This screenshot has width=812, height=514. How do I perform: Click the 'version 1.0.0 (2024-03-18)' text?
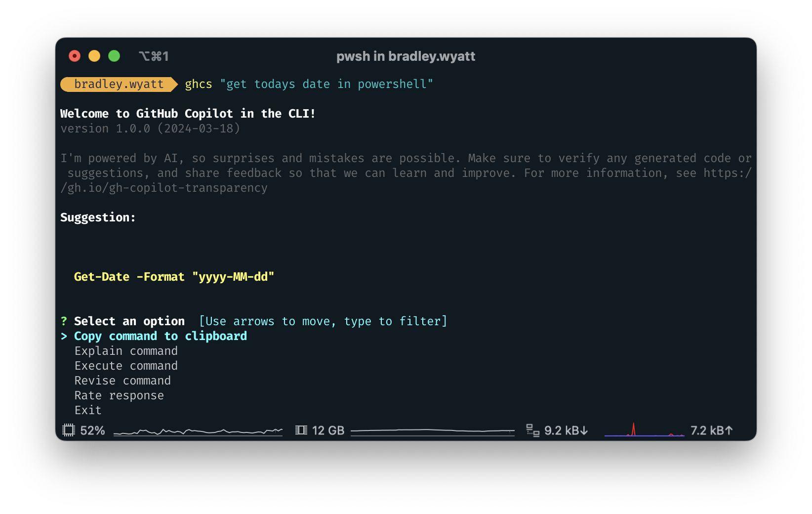[150, 128]
